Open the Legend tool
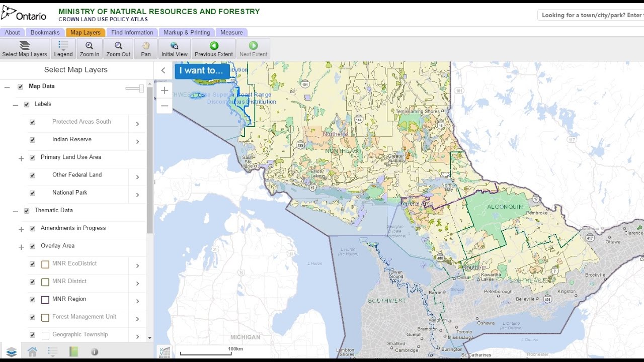Image resolution: width=644 pixels, height=362 pixels. (x=63, y=49)
